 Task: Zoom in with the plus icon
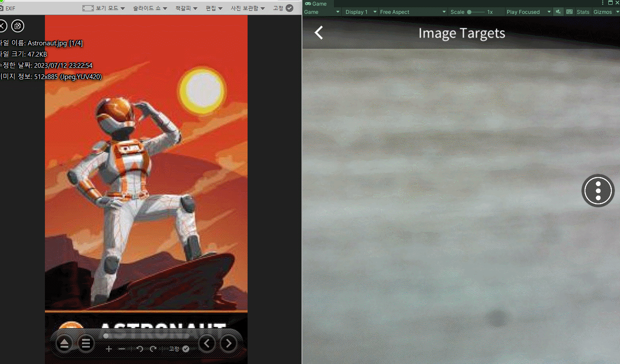(x=109, y=349)
